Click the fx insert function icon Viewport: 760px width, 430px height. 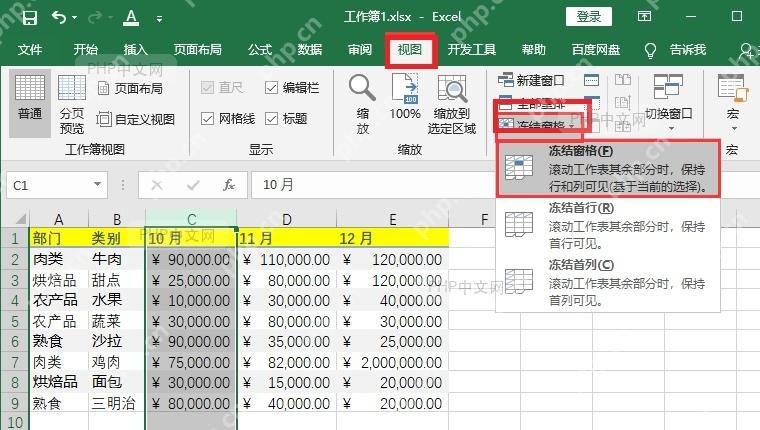229,185
